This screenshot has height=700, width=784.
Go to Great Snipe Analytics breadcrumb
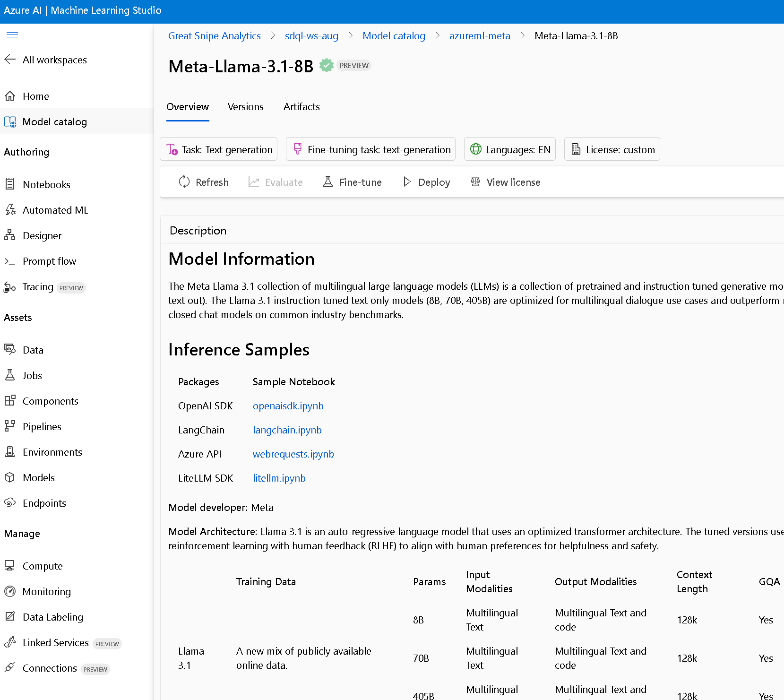215,36
